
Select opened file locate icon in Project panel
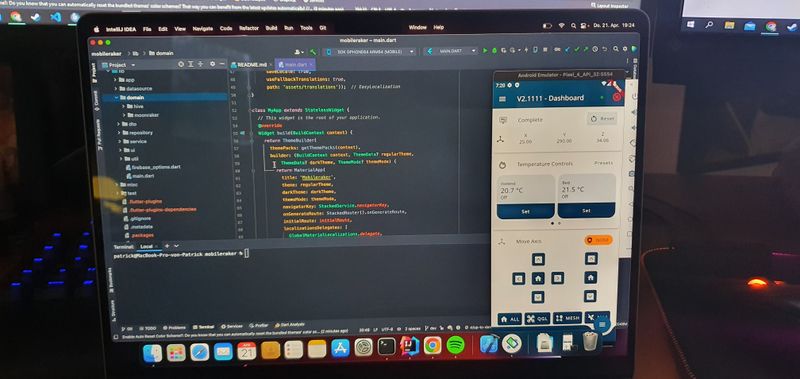(x=181, y=64)
